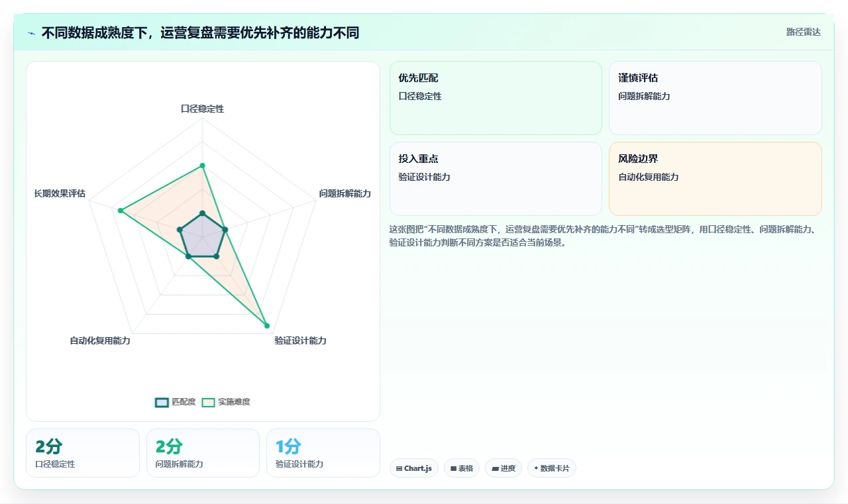Screen dimensions: 848x504
Task: Click the 口径稳定性 radar axis label
Action: 203,109
